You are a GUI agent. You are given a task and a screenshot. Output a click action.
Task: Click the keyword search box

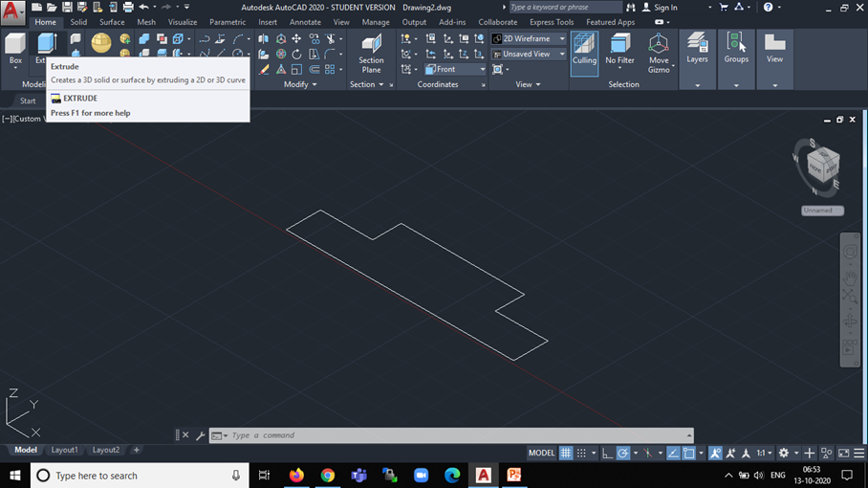(x=565, y=8)
